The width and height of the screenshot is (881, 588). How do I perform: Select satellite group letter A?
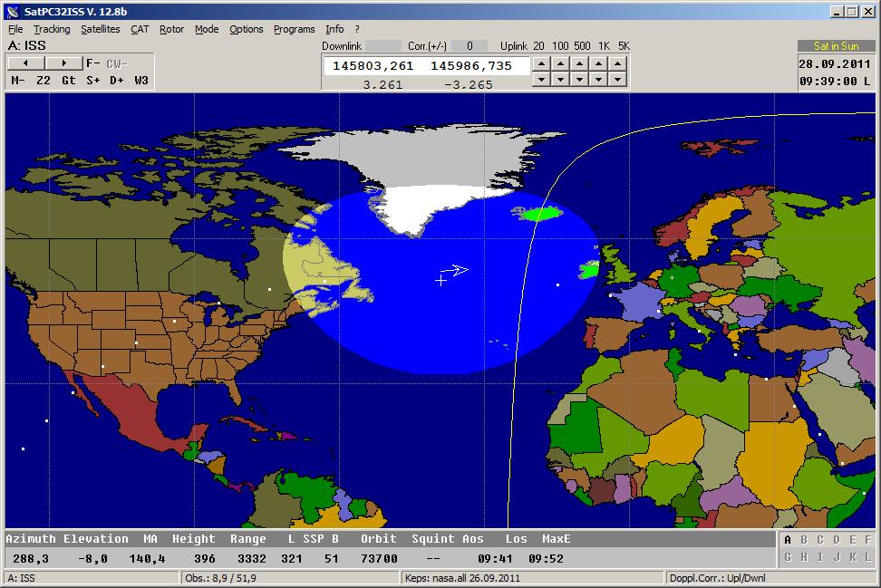(x=788, y=540)
